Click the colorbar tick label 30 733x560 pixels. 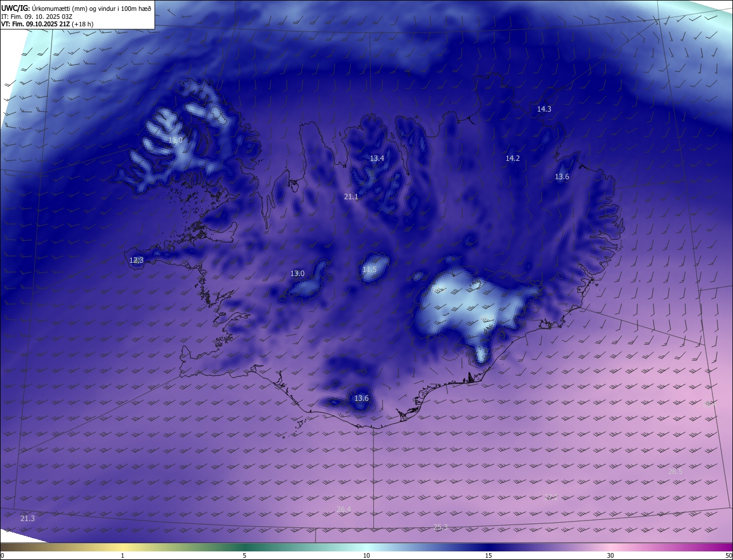610,555
